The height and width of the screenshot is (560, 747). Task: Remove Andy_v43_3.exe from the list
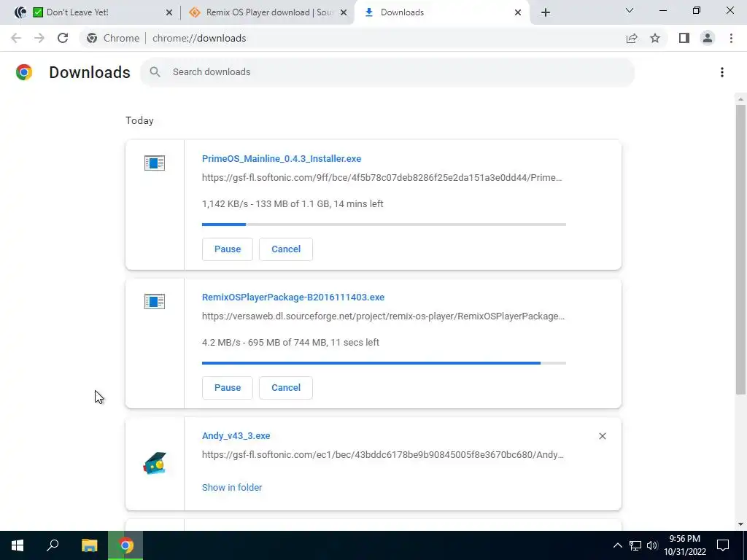[x=602, y=436]
